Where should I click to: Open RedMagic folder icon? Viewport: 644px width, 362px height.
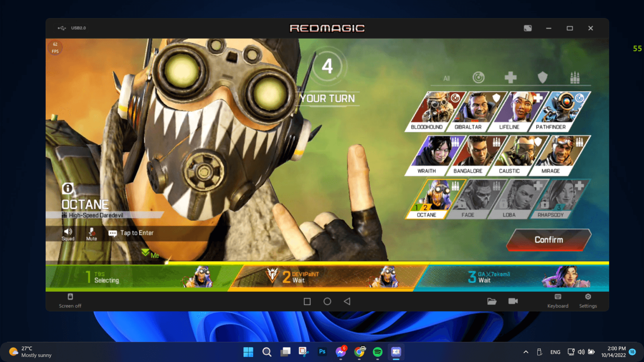click(492, 301)
